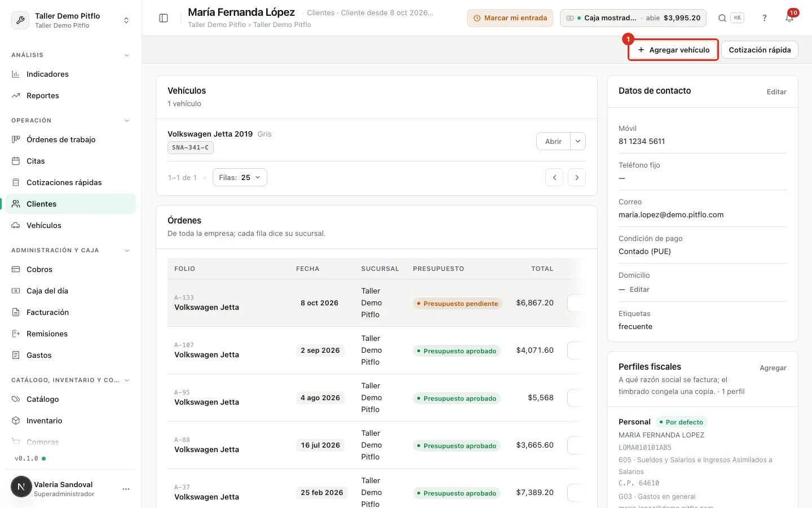The height and width of the screenshot is (508, 812).
Task: Collapse the Análisis sidebar section
Action: (127, 55)
